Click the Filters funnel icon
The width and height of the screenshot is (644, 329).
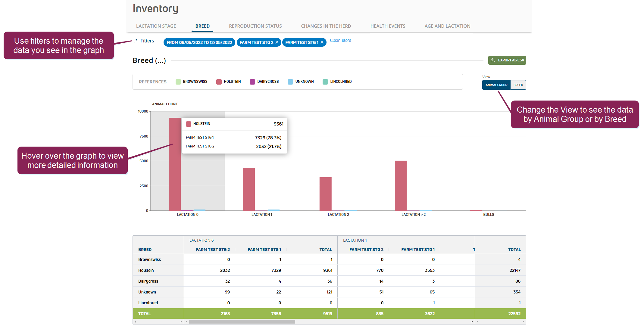135,41
